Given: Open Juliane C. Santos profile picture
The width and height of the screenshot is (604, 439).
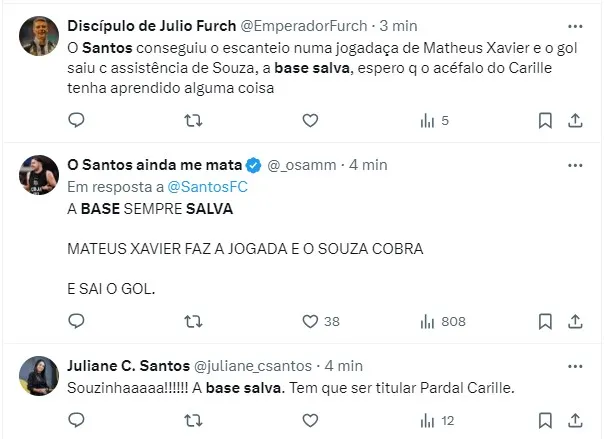Looking at the screenshot, I should pos(39,376).
